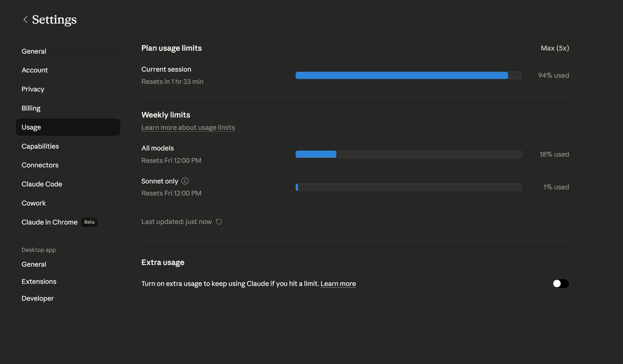623x364 pixels.
Task: Click the back arrow beside Settings
Action: (25, 20)
